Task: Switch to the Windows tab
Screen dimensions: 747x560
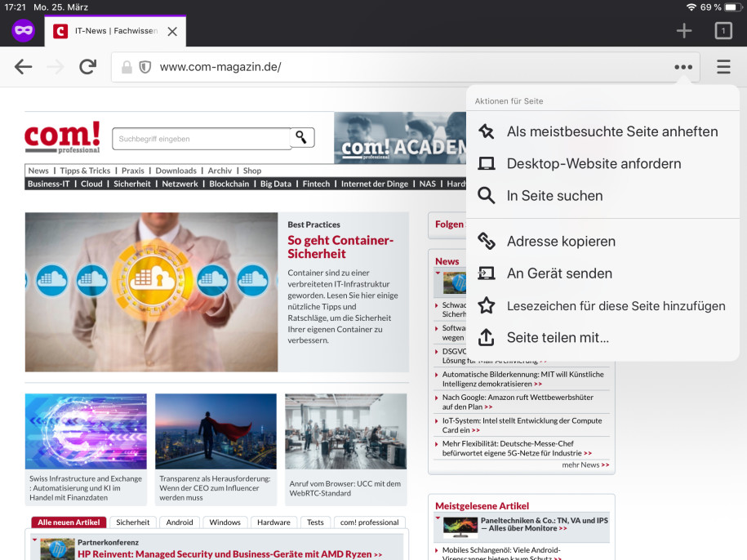Action: point(225,522)
